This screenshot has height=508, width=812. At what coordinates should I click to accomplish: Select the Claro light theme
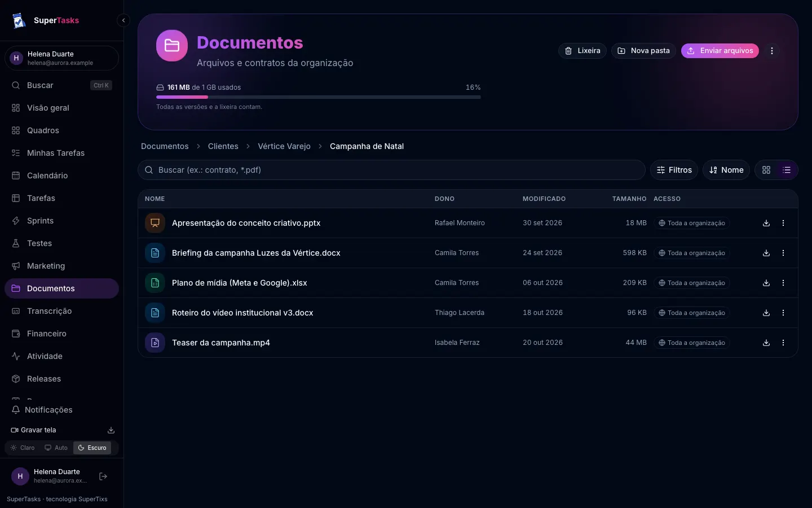click(x=23, y=448)
